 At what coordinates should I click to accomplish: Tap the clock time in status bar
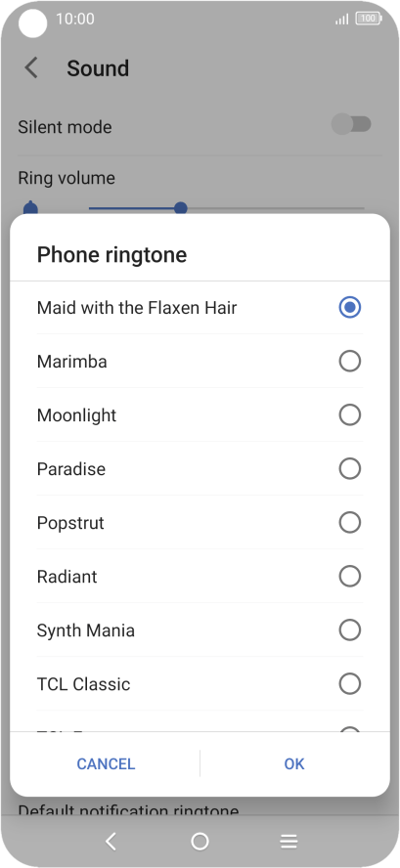[74, 19]
